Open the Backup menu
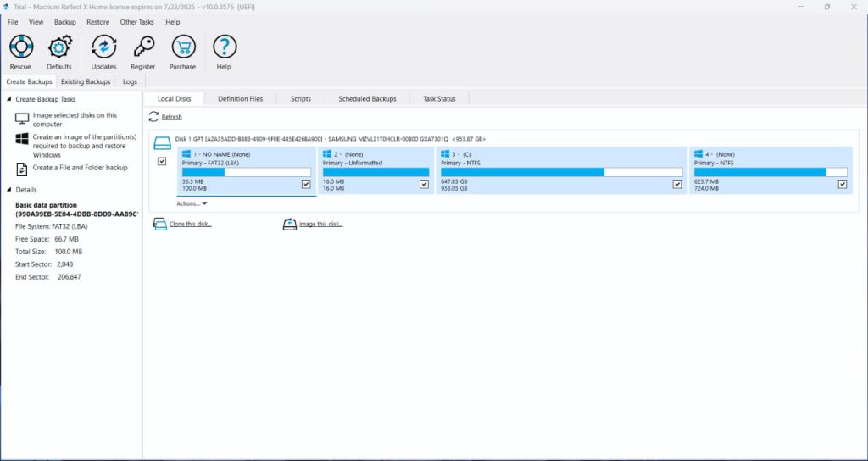The width and height of the screenshot is (868, 461). coord(64,22)
